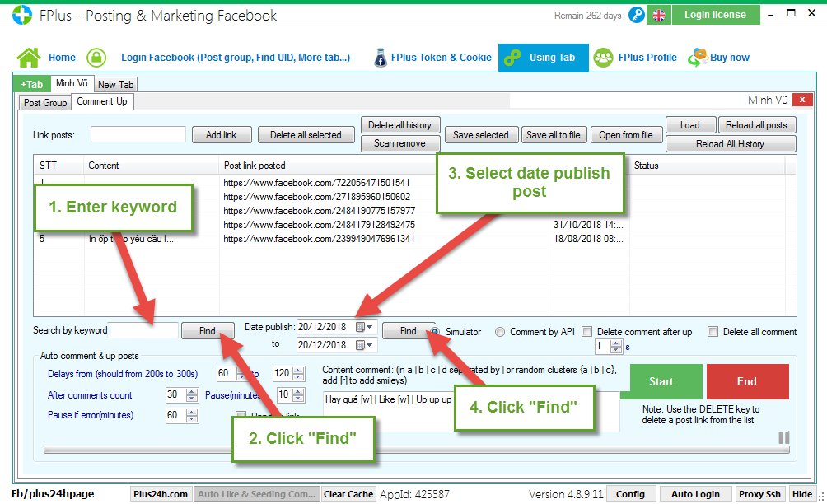
Task: Click the Pause(minutes) stepper showing 10
Action: pos(298,394)
